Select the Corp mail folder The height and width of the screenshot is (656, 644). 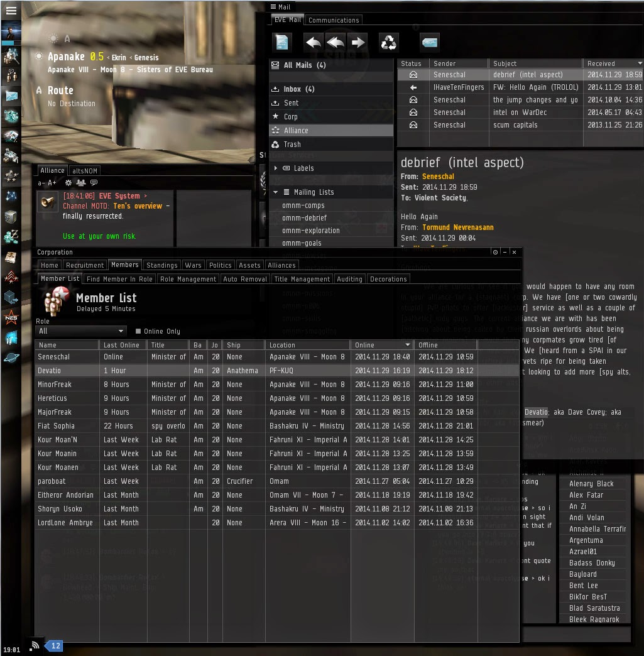coord(331,117)
